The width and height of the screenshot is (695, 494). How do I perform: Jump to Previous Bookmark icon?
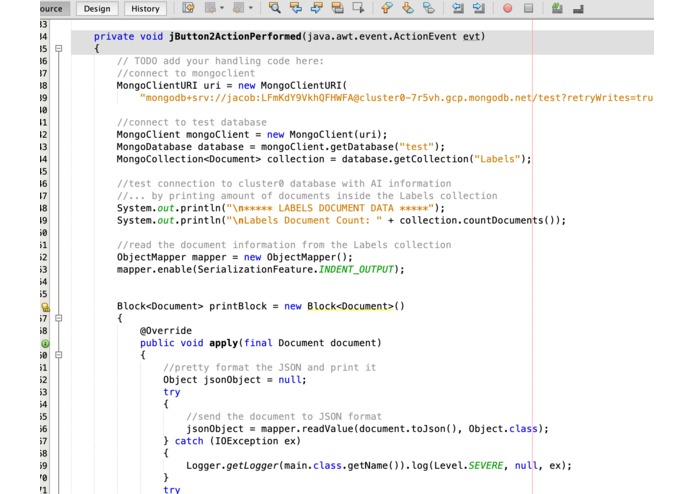tap(387, 8)
